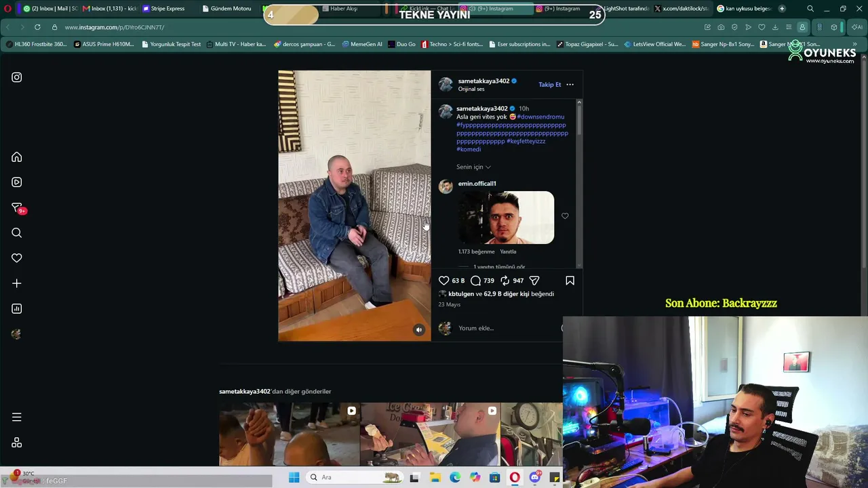Open the #keşfetteyizzz hashtag

click(x=526, y=141)
